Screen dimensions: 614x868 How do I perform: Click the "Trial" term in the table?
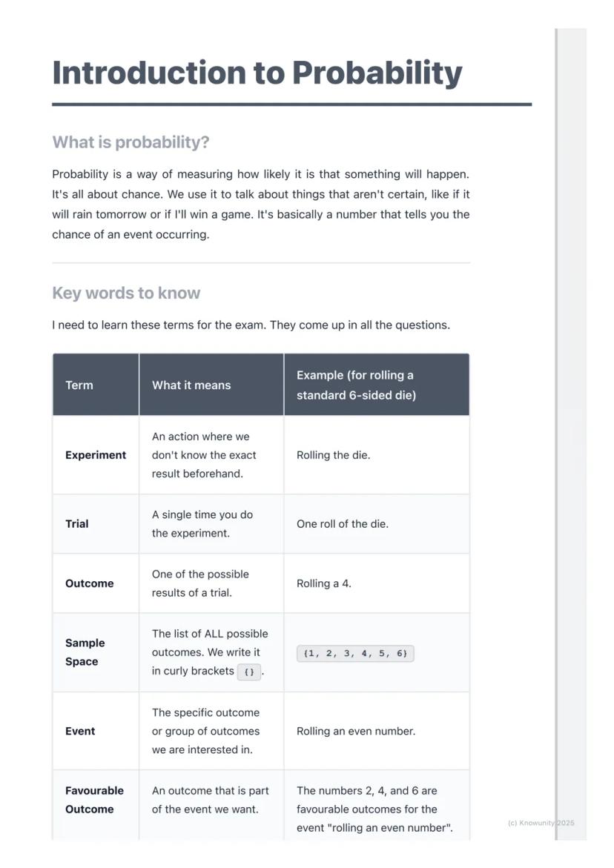(77, 524)
